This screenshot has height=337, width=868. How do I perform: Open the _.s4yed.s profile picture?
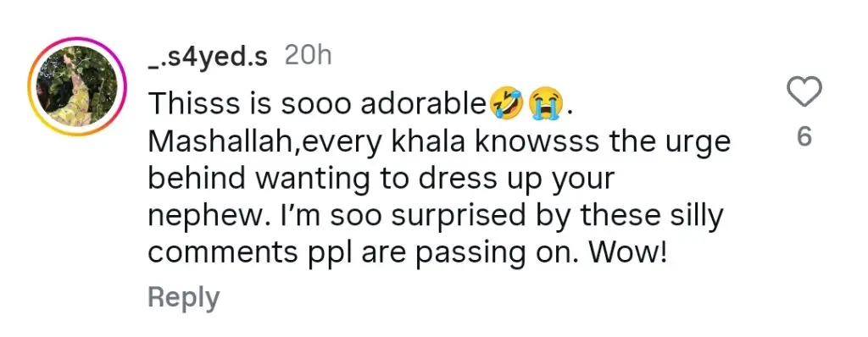pyautogui.click(x=77, y=86)
